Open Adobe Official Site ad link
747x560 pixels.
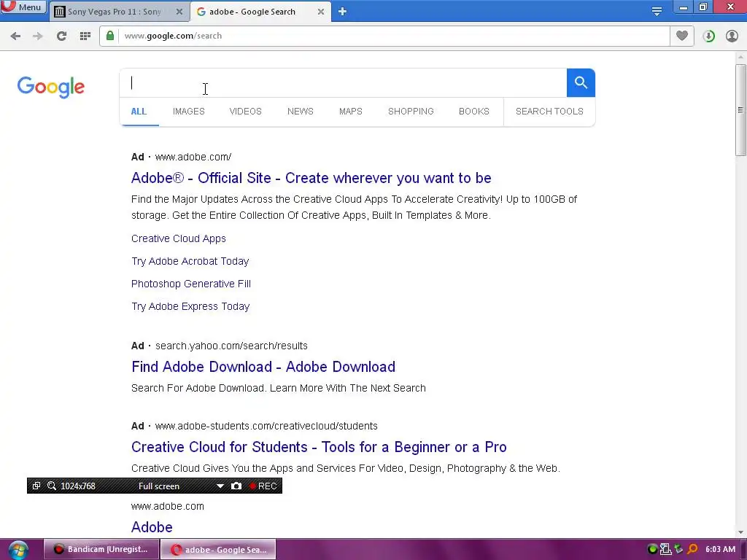pos(311,178)
